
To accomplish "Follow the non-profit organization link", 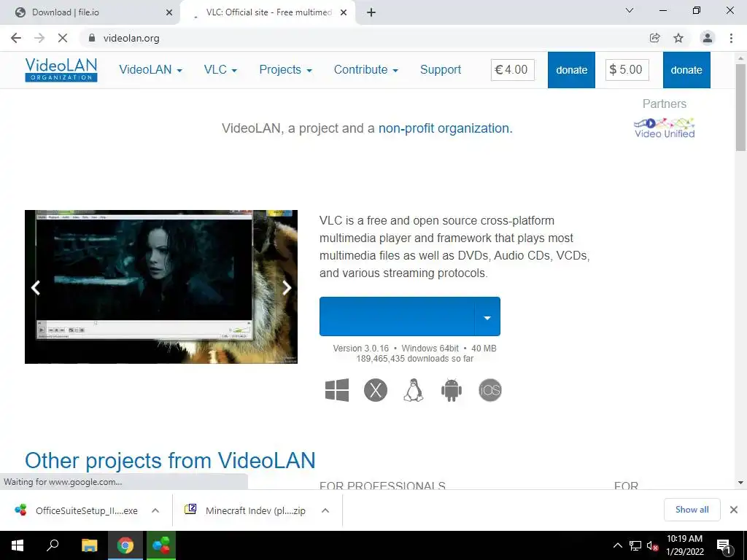I will pyautogui.click(x=446, y=128).
